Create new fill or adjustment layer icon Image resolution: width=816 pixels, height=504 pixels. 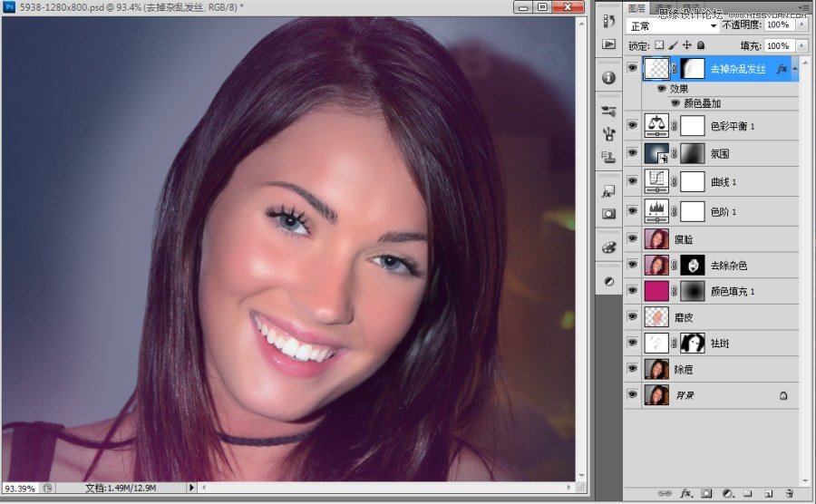pyautogui.click(x=727, y=492)
